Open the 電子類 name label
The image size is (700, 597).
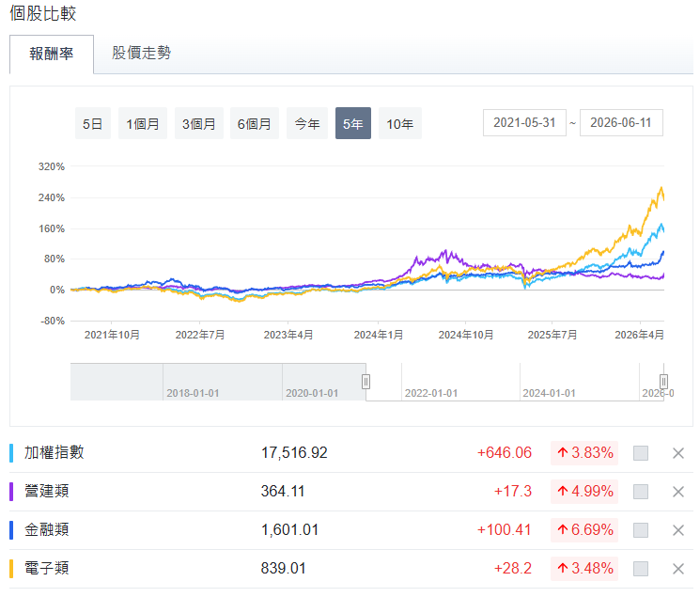tap(47, 568)
